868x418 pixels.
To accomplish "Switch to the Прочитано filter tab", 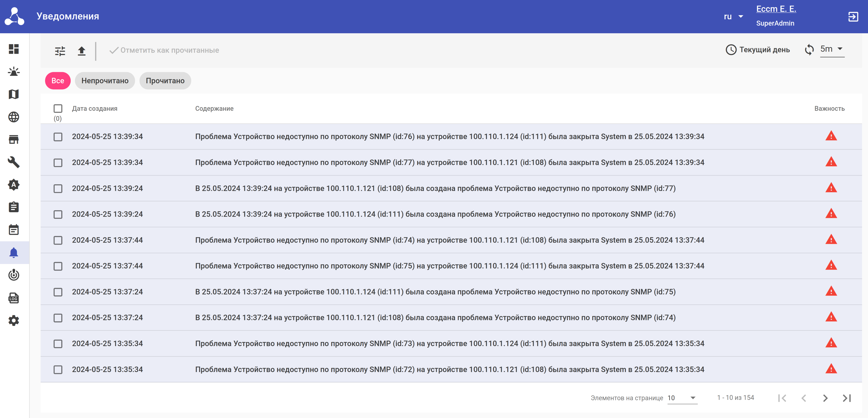I will pyautogui.click(x=165, y=81).
